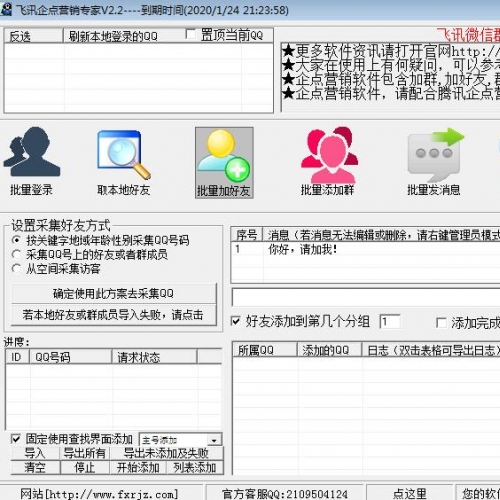Click the 所属QQ column header
Image resolution: width=500 pixels, height=500 pixels.
[265, 350]
